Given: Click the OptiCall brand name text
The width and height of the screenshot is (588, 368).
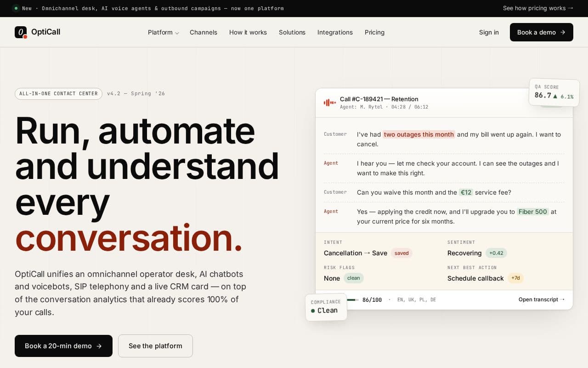Looking at the screenshot, I should 46,32.
